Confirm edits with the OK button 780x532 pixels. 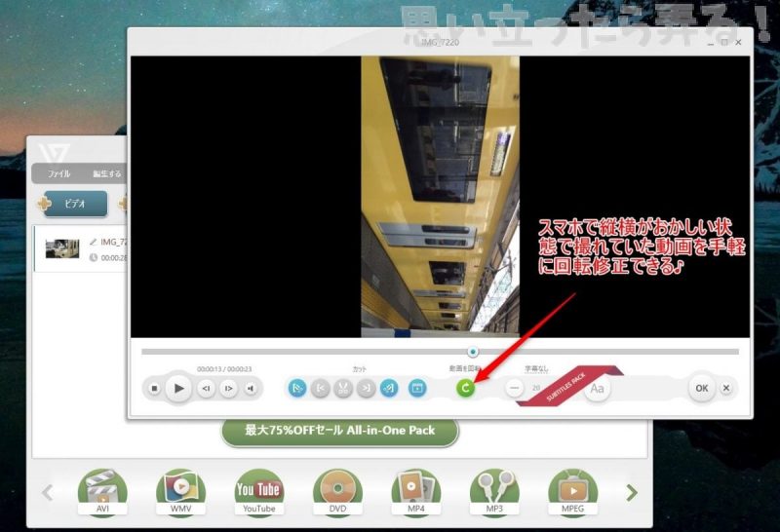click(701, 388)
